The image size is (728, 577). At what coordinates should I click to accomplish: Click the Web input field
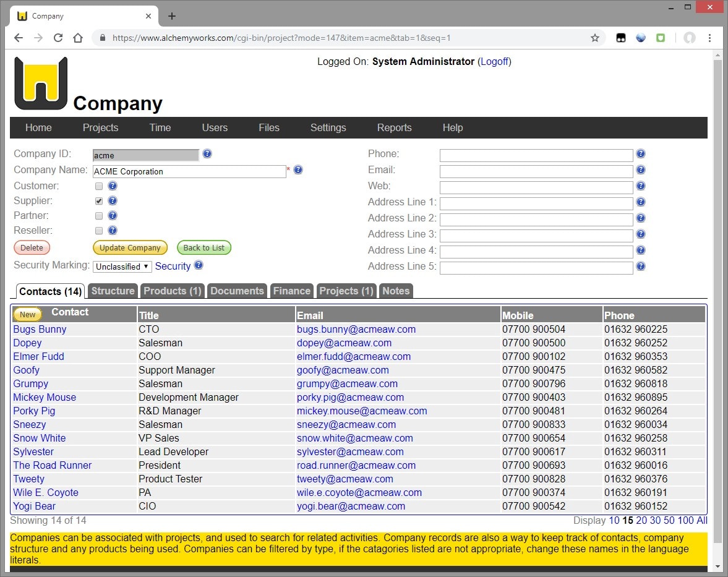(x=536, y=187)
